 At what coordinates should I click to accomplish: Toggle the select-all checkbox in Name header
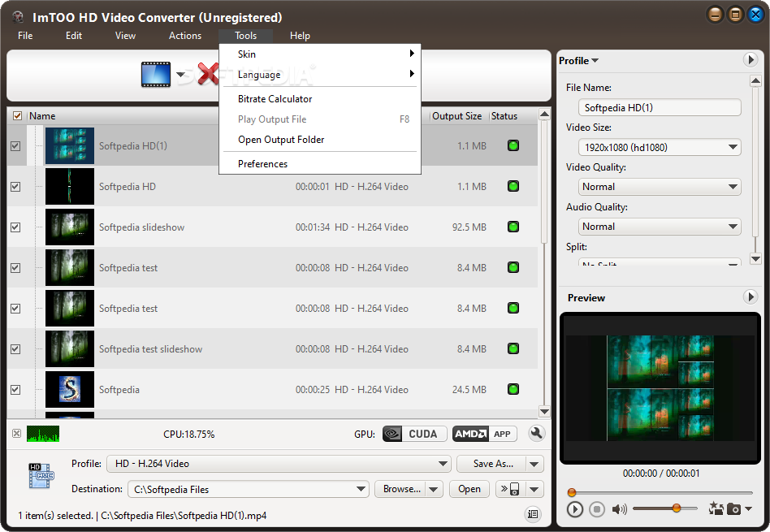point(18,116)
